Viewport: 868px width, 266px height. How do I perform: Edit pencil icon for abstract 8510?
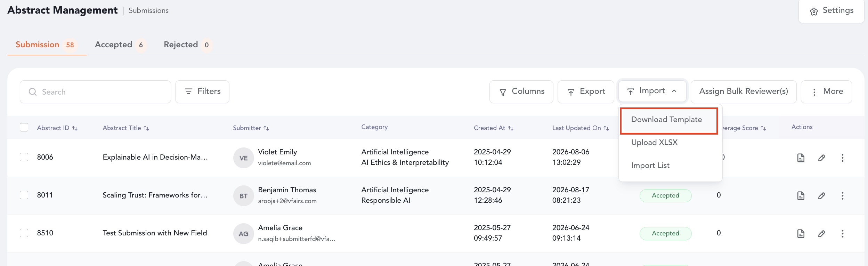(822, 234)
